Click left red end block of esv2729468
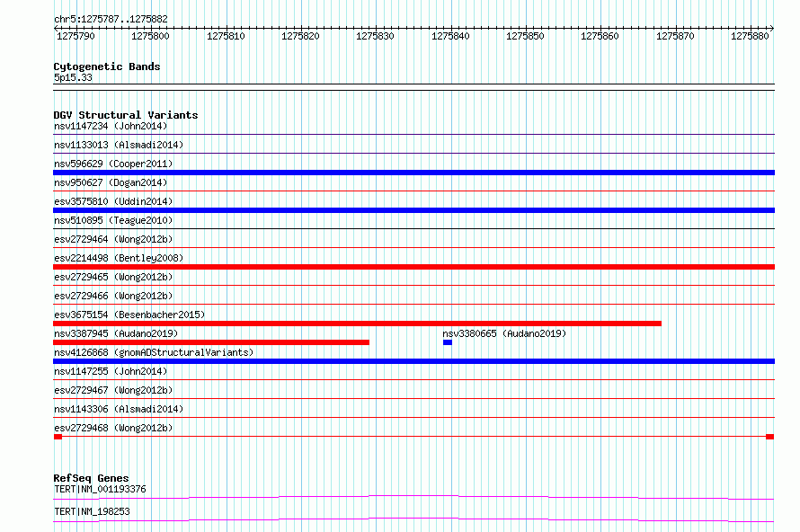Image resolution: width=800 pixels, height=532 pixels. pos(58,437)
